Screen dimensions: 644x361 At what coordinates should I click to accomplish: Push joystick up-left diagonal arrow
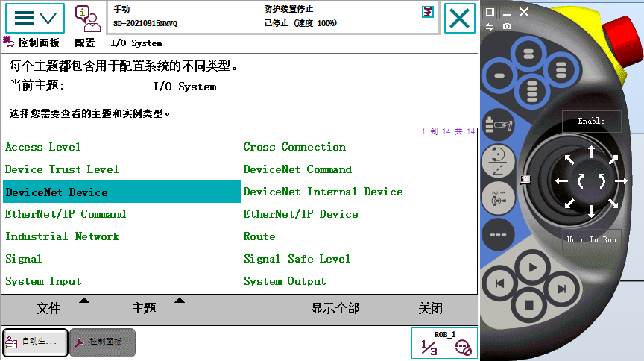pos(569,160)
